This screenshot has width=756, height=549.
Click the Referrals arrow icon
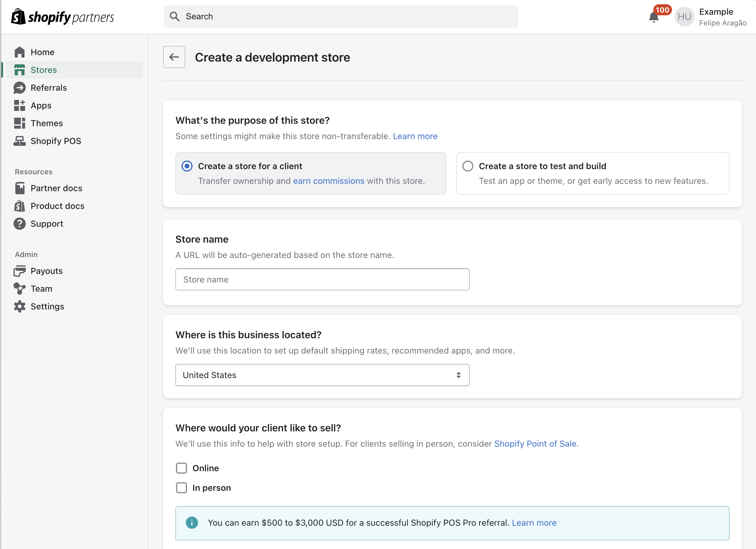pos(19,88)
